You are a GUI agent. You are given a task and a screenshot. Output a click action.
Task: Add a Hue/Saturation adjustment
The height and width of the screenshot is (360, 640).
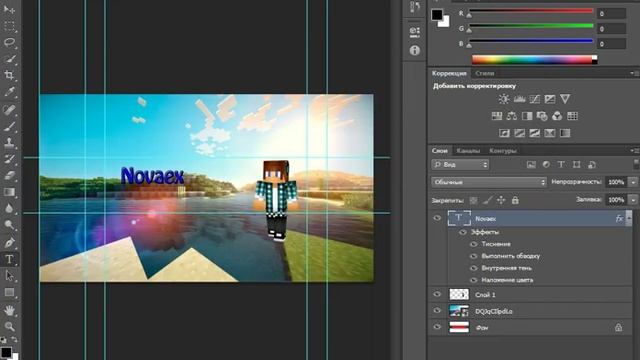click(497, 116)
